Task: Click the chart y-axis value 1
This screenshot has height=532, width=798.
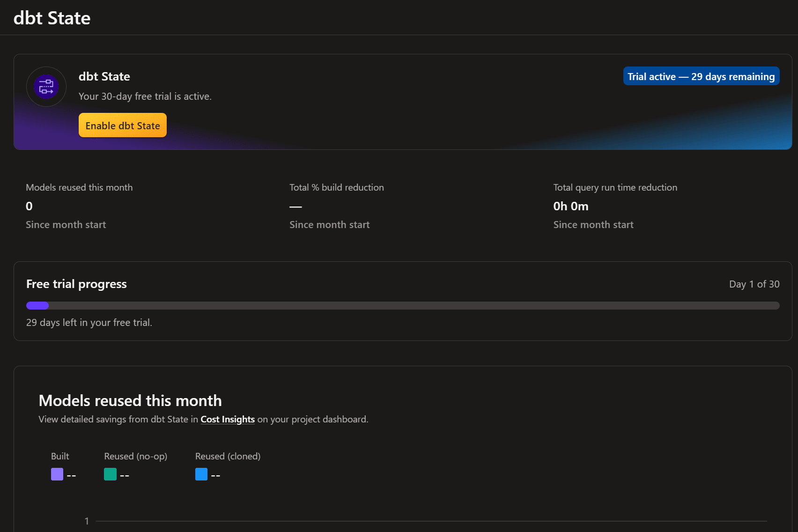Action: pyautogui.click(x=87, y=521)
